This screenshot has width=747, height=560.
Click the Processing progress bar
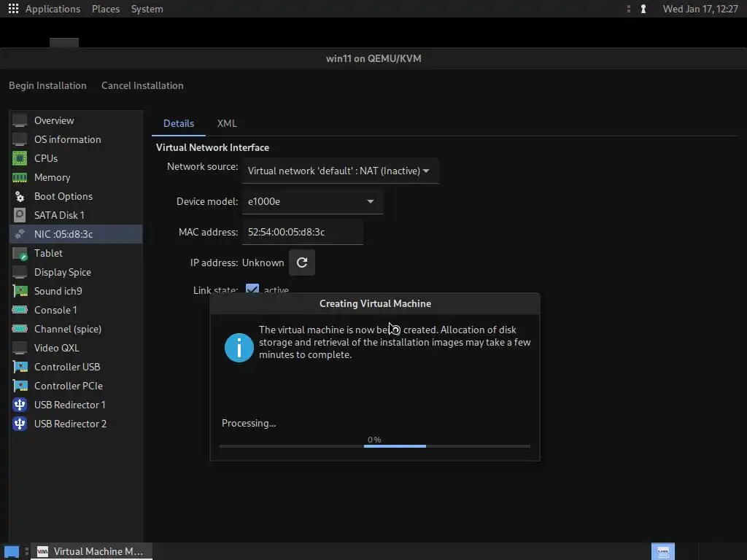[375, 446]
